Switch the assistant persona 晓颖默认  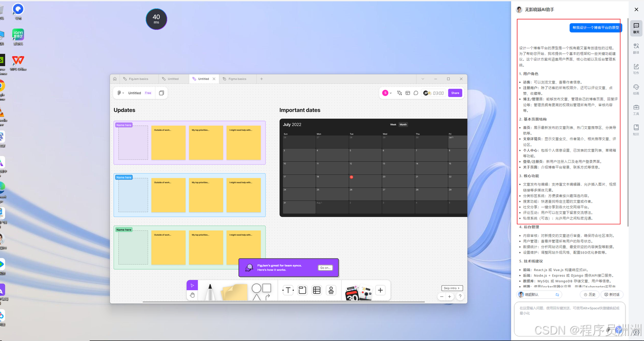pos(539,295)
